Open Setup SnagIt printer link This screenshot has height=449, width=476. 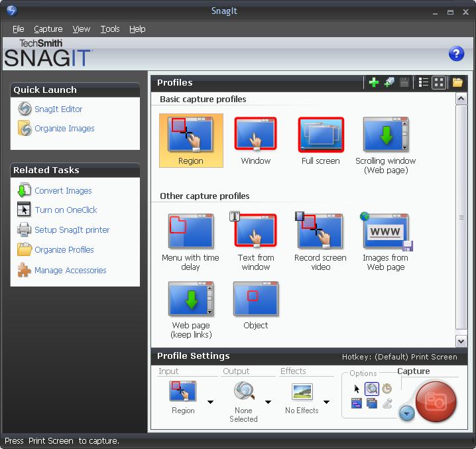point(72,230)
